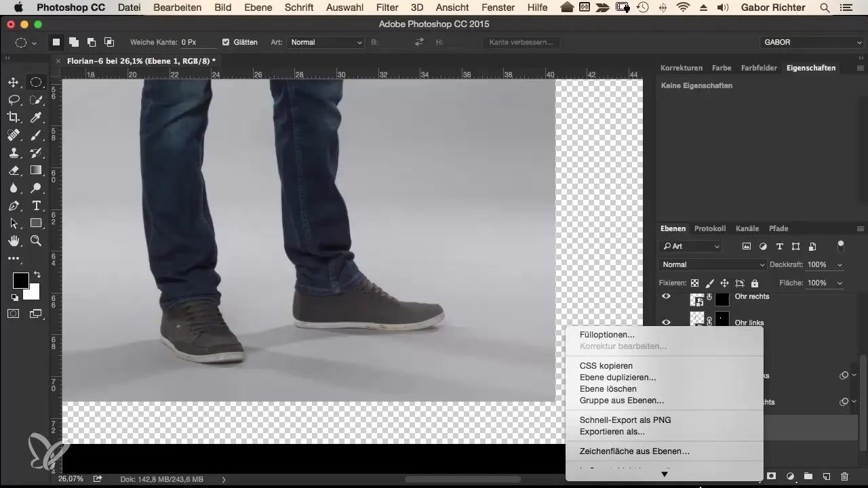Reset default foreground and background colors
This screenshot has width=868, height=488.
click(14, 298)
